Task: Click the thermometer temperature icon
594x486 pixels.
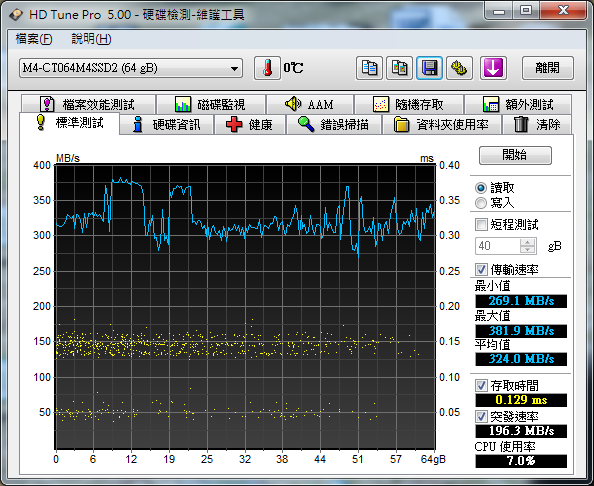Action: coord(267,68)
